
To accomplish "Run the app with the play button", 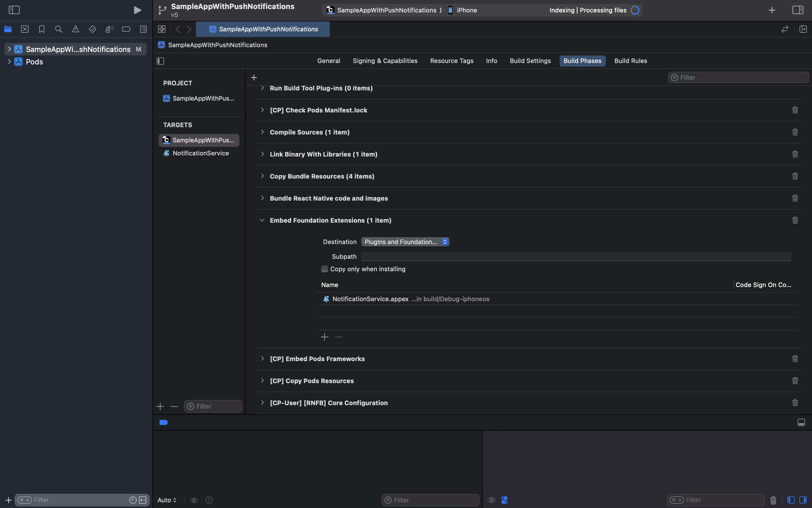I will coord(137,10).
